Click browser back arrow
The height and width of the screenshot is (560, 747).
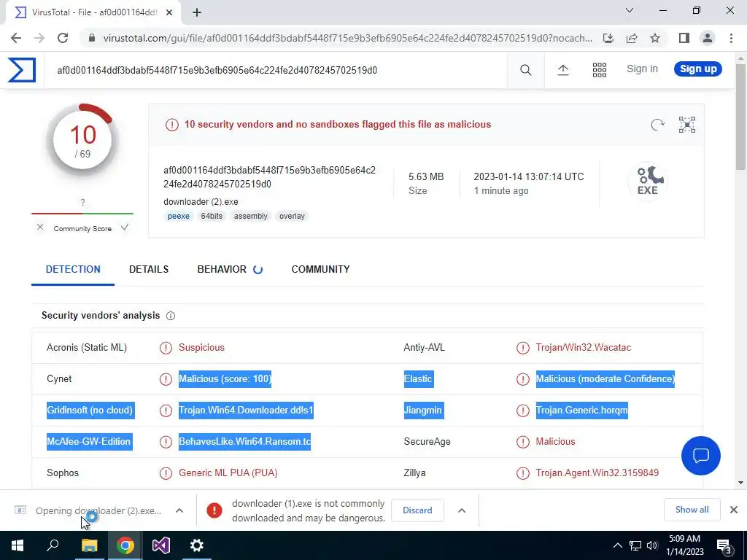click(x=16, y=38)
